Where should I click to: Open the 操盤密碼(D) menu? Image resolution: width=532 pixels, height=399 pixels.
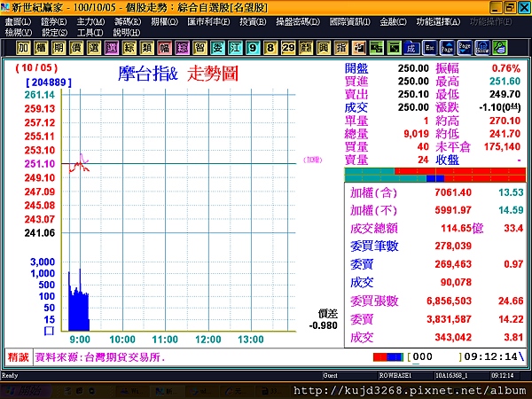tap(298, 21)
